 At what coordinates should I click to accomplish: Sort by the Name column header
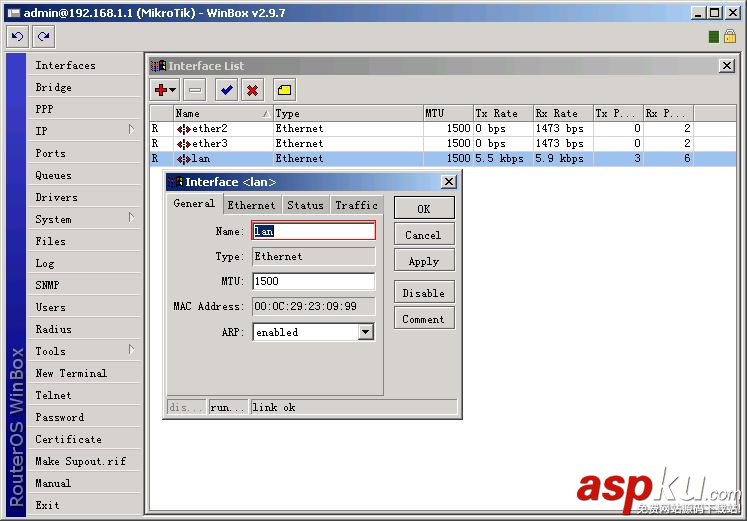click(223, 113)
